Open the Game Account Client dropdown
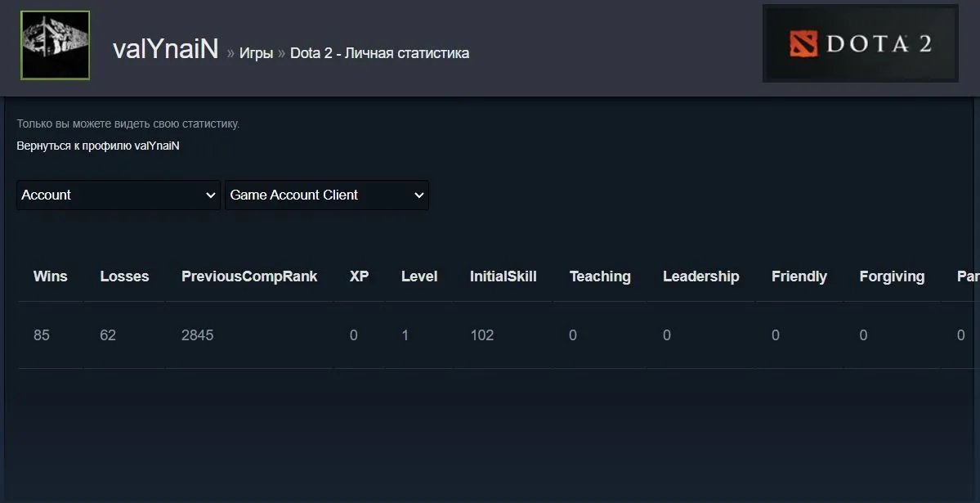Image resolution: width=980 pixels, height=503 pixels. [x=327, y=195]
